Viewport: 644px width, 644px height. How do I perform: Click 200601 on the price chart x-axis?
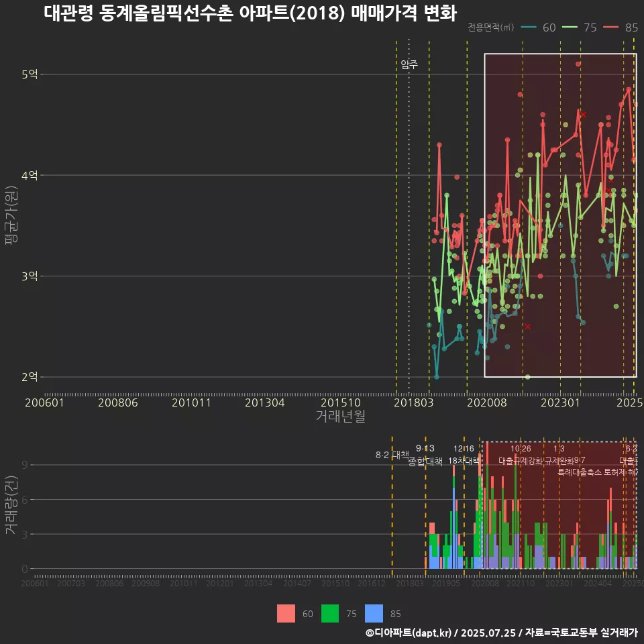point(44,402)
